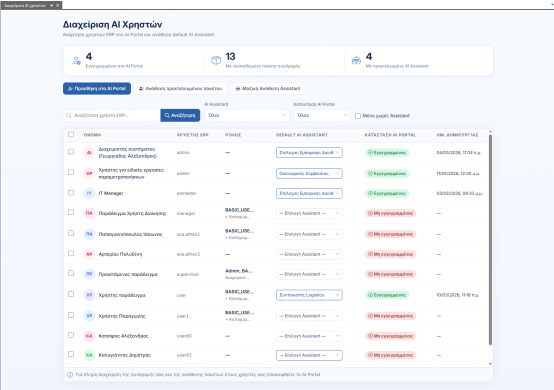Open the Επιλογή Assistant dropdown for soa.athan1
Viewport: 554px width, 390px height.
309,234
